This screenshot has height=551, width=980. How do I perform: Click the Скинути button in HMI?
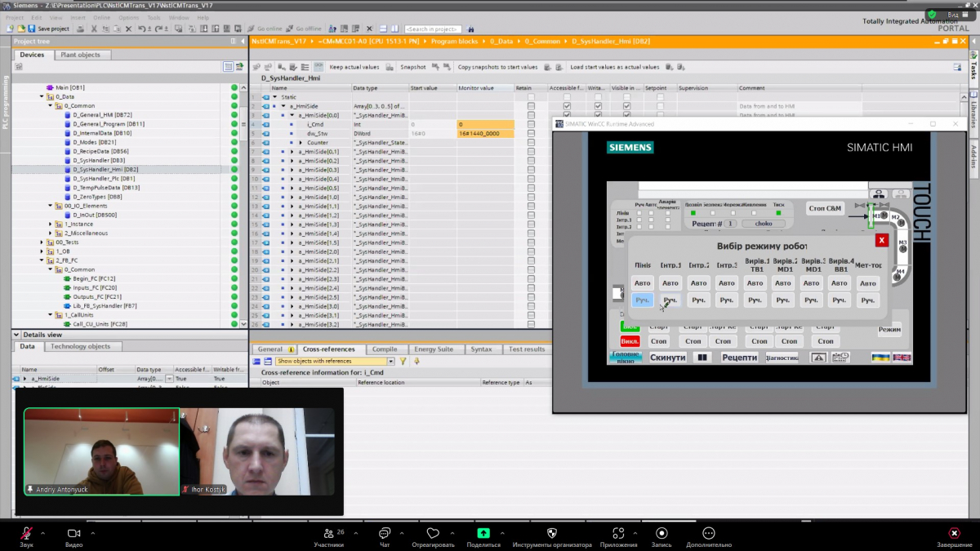pos(667,358)
